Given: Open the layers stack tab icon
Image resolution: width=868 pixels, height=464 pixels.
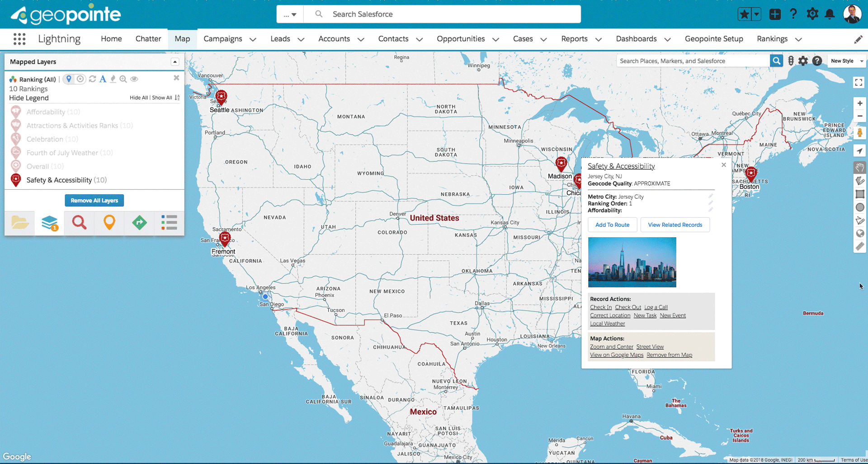Looking at the screenshot, I should 49,223.
